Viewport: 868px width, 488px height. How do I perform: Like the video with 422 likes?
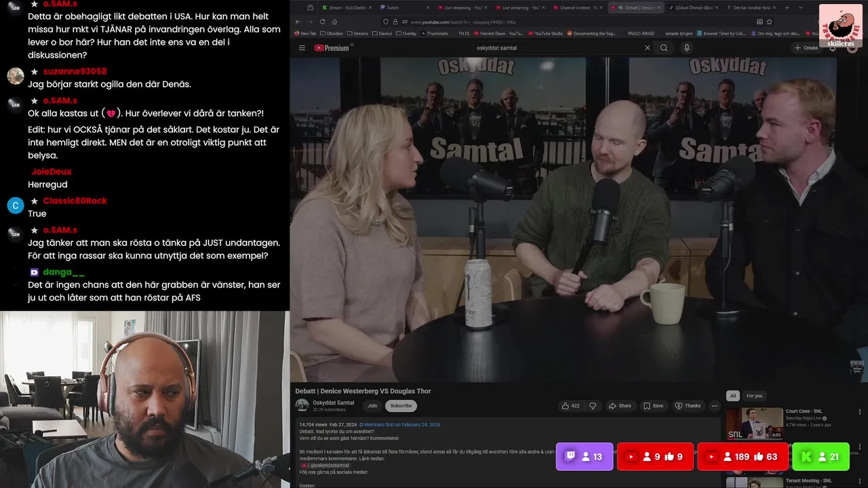point(571,406)
